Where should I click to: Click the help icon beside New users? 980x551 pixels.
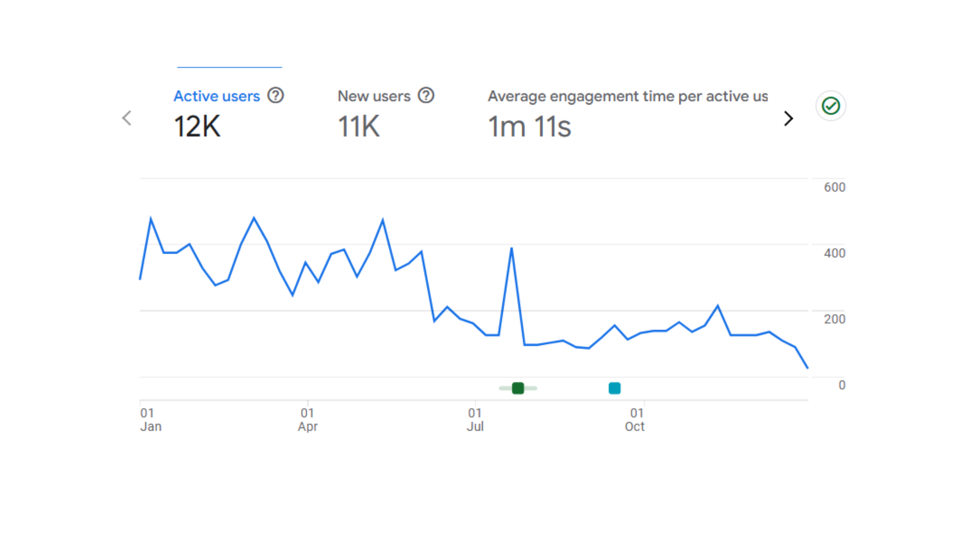426,95
